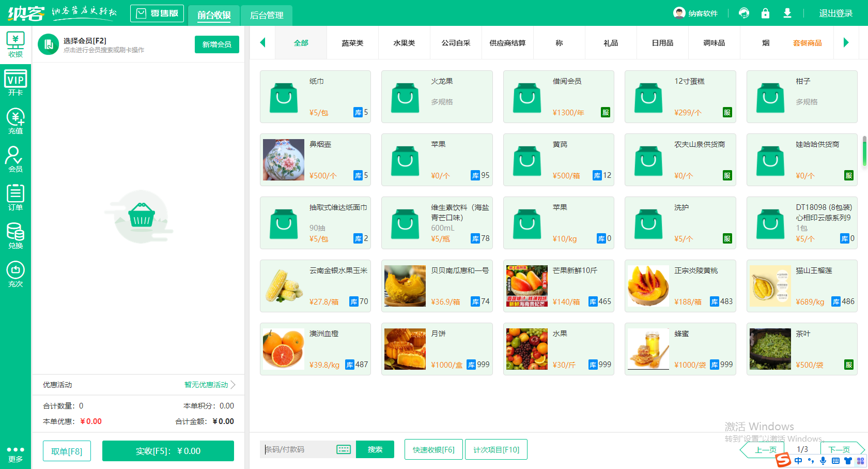Go to 上一页 previous page
868x469 pixels.
point(763,449)
